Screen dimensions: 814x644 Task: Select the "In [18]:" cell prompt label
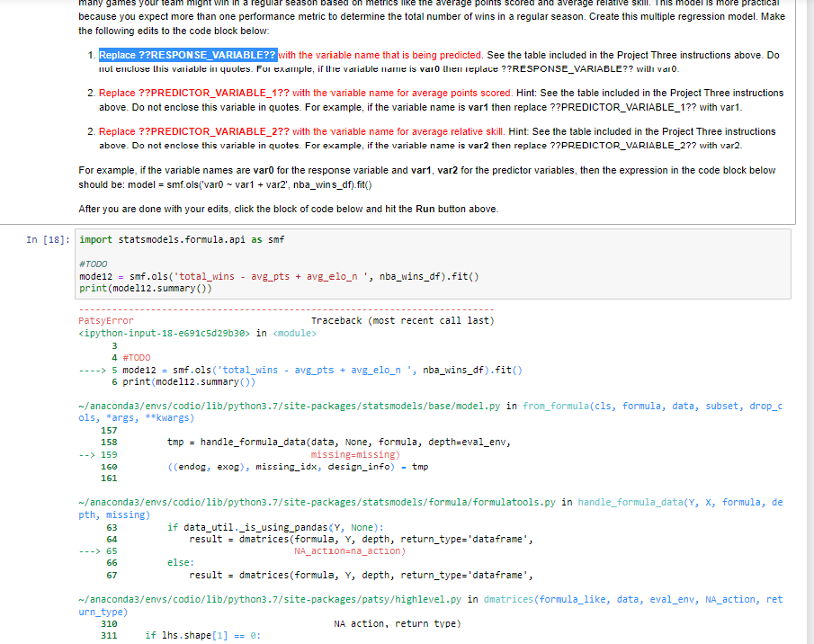point(48,240)
